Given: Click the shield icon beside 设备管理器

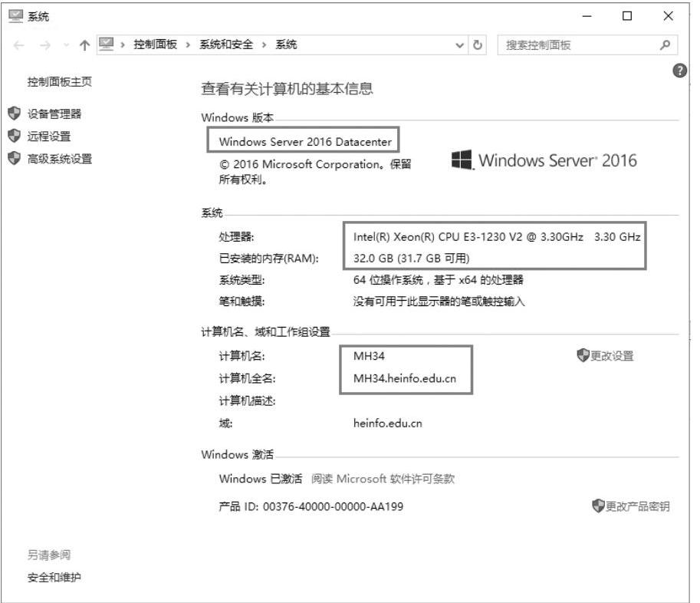Looking at the screenshot, I should pyautogui.click(x=15, y=114).
